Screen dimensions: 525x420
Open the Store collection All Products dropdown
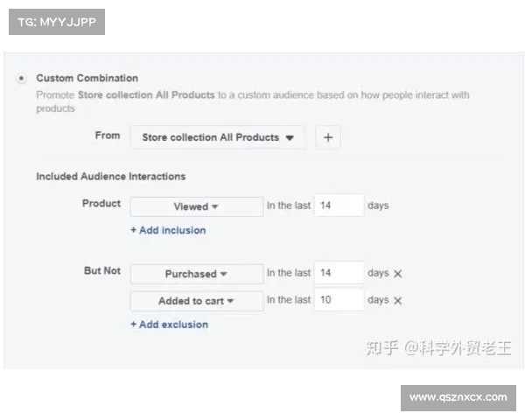218,137
